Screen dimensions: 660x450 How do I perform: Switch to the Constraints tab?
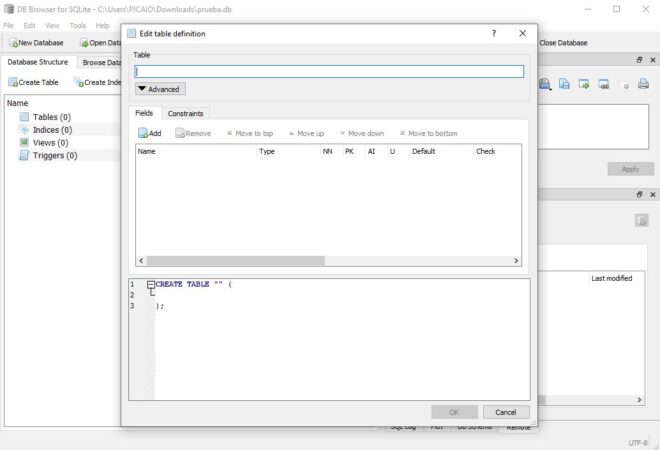click(x=185, y=114)
